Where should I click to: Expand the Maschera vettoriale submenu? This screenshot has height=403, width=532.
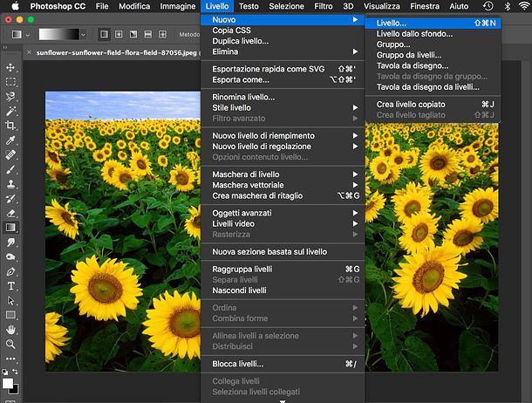(x=283, y=185)
